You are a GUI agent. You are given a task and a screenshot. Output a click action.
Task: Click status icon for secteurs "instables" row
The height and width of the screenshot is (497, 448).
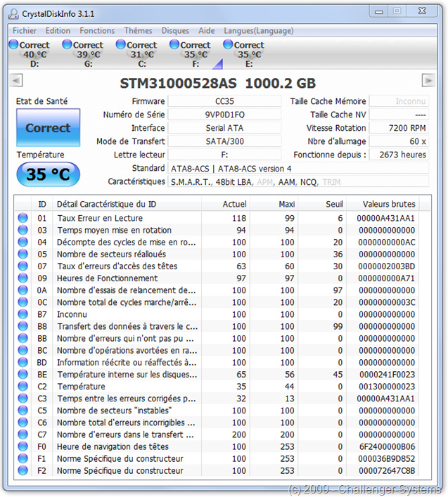(x=23, y=411)
